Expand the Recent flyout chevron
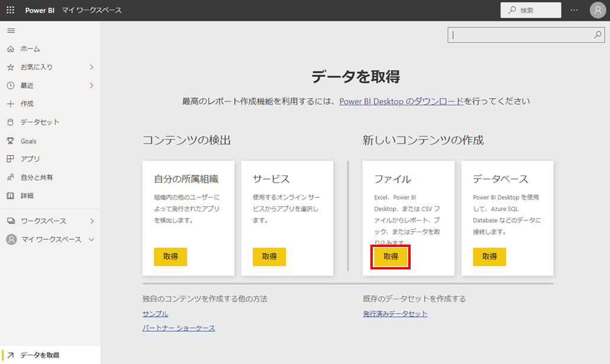The image size is (610, 364). (92, 86)
